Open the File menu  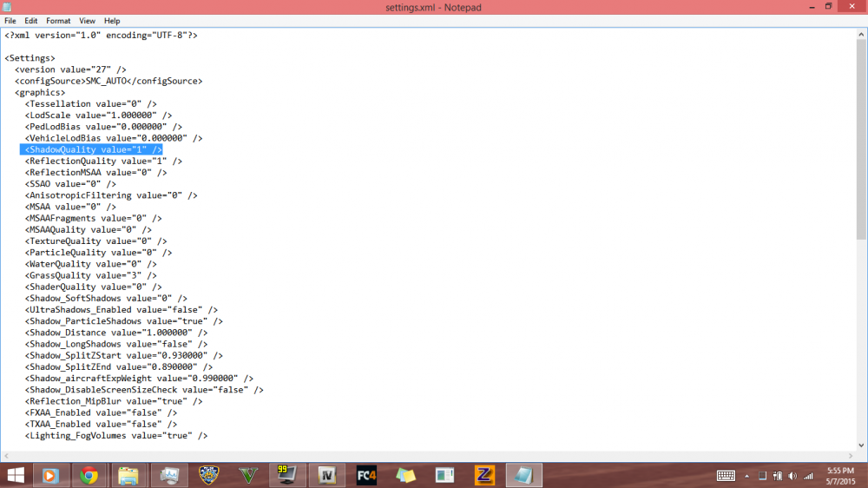10,21
